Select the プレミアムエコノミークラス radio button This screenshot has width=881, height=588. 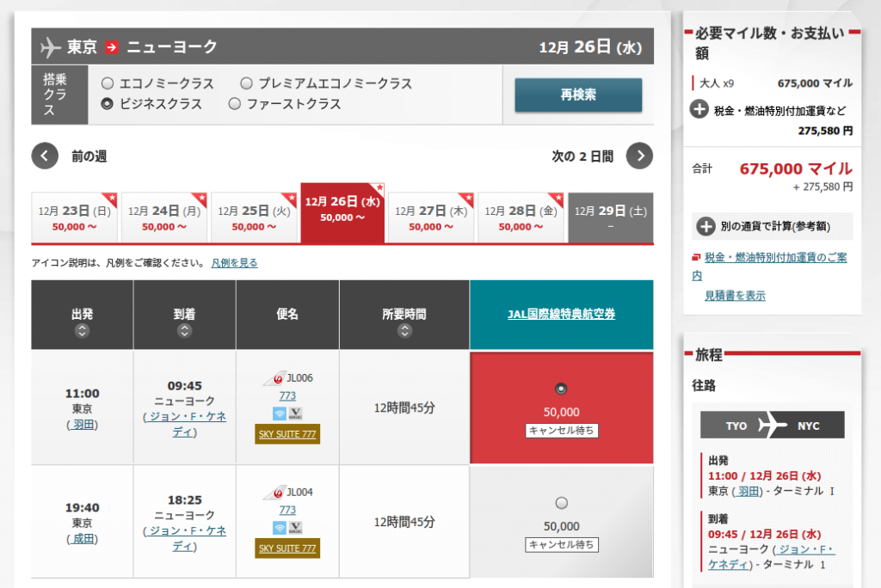(246, 83)
